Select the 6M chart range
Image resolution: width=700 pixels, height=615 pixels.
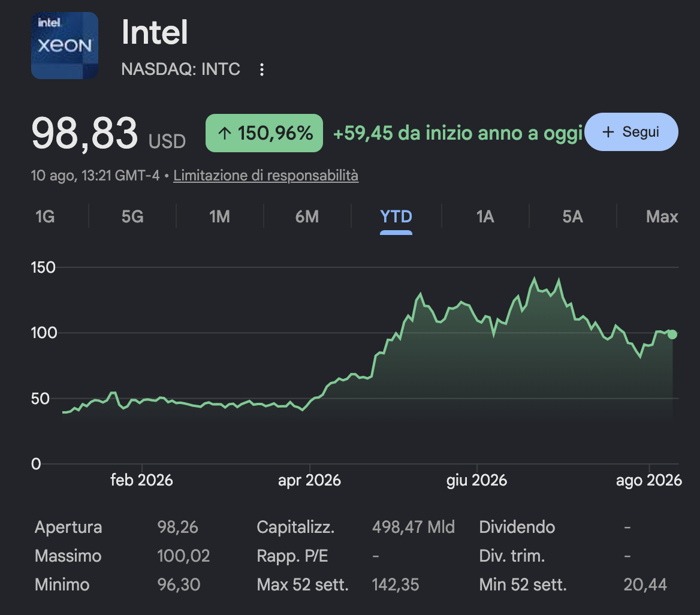307,216
